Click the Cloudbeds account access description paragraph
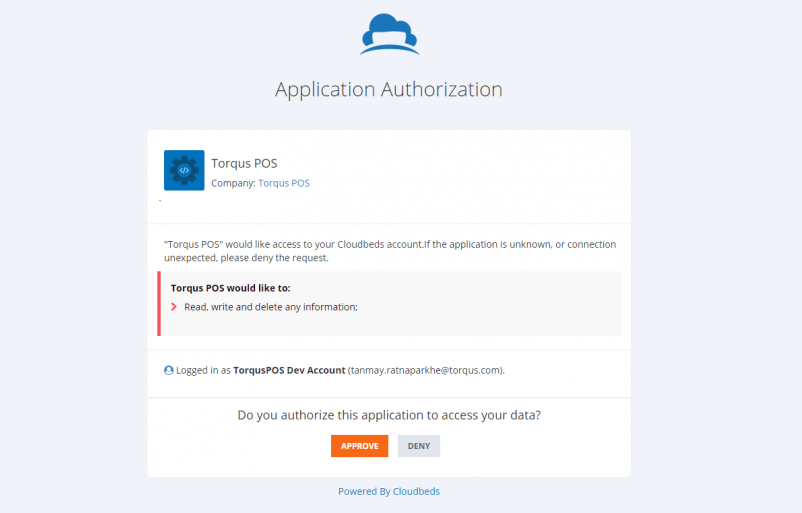Viewport: 802px width, 513px height. coord(390,251)
